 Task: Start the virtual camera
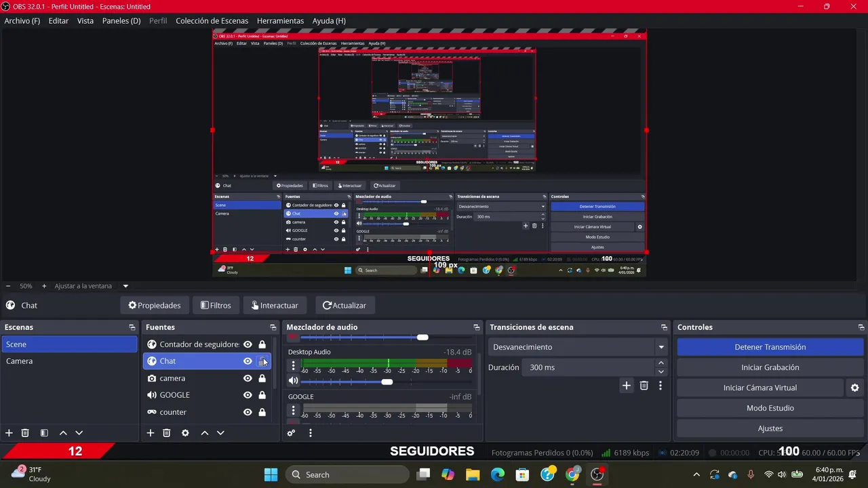[759, 388]
